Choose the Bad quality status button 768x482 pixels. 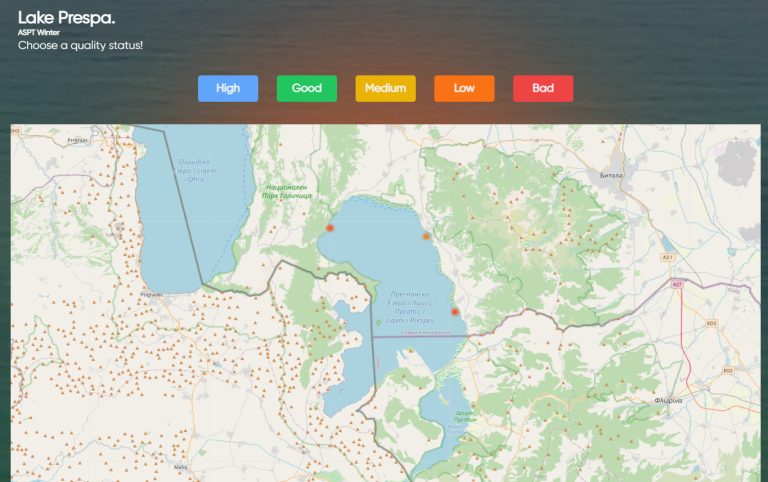tap(543, 89)
